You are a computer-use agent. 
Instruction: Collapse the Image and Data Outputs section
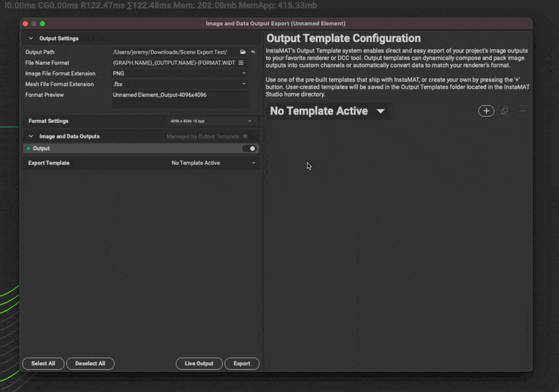(x=31, y=136)
